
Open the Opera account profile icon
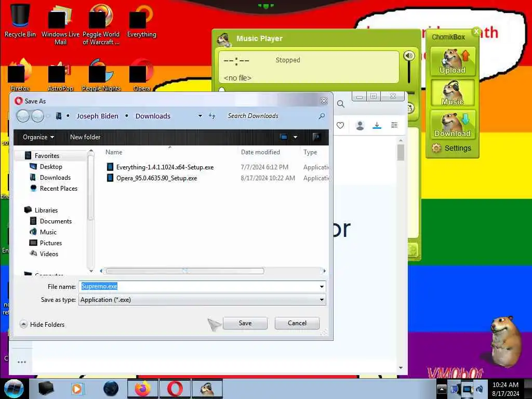click(360, 126)
